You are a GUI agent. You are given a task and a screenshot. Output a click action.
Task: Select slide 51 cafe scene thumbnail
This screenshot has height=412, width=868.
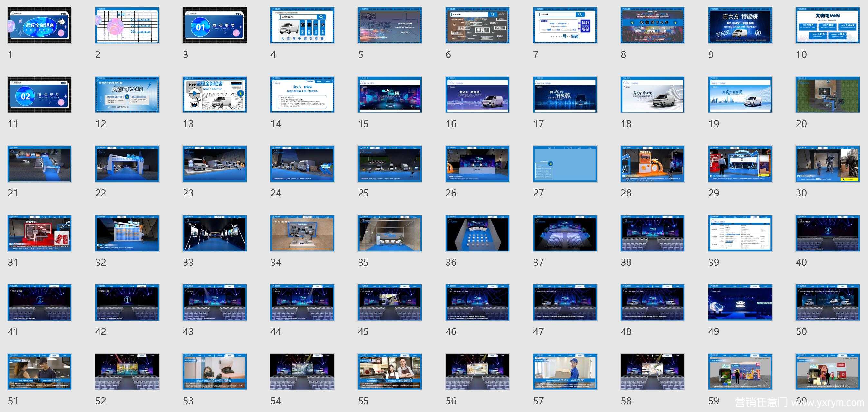[x=39, y=372]
